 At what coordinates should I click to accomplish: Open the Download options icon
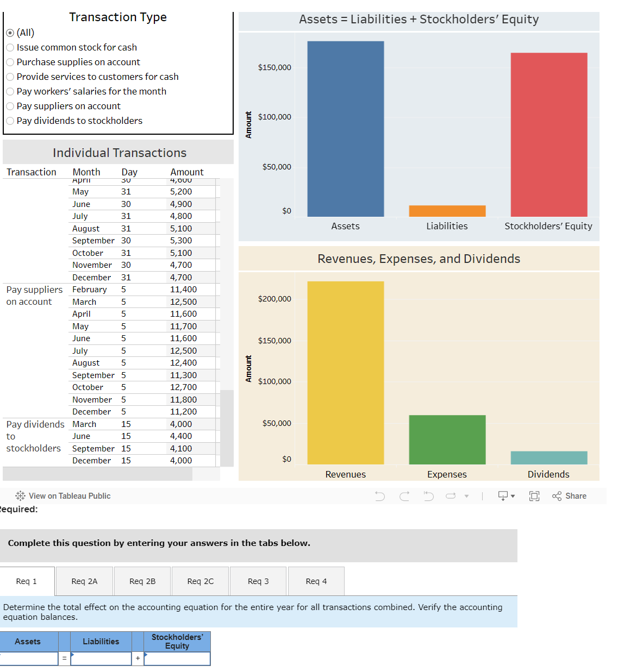pos(503,495)
